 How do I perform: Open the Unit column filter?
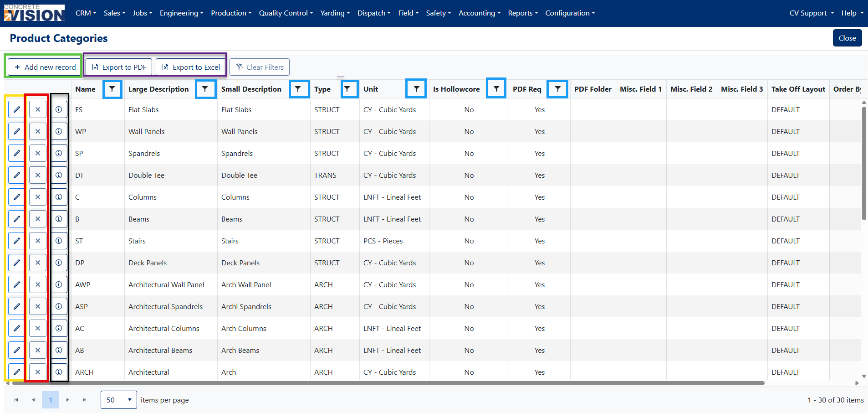(417, 89)
